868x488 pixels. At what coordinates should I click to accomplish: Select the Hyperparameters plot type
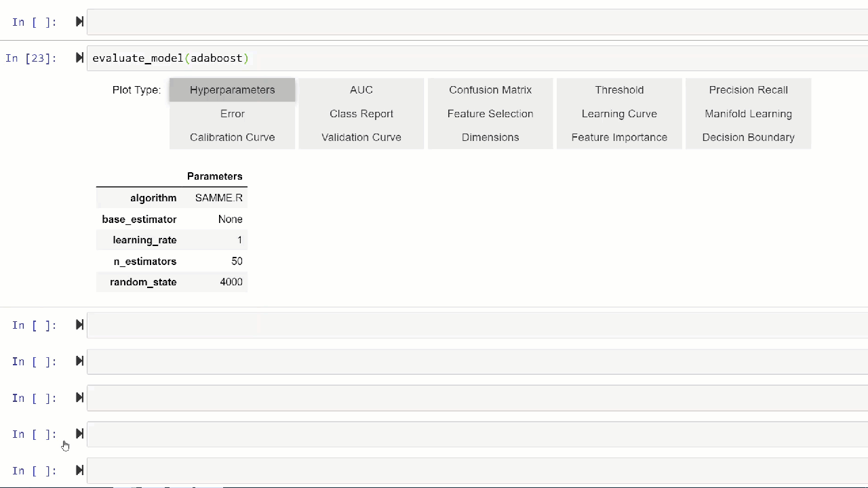point(232,90)
